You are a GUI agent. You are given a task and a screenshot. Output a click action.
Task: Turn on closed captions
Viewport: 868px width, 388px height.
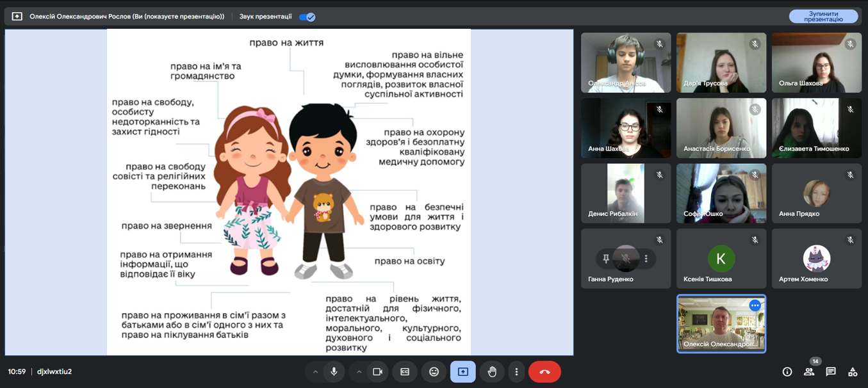(405, 372)
